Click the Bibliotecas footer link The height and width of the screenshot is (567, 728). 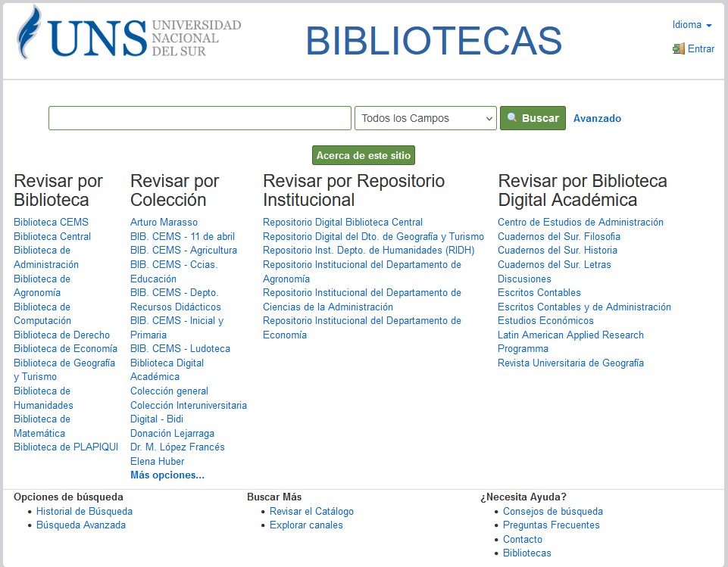(527, 553)
